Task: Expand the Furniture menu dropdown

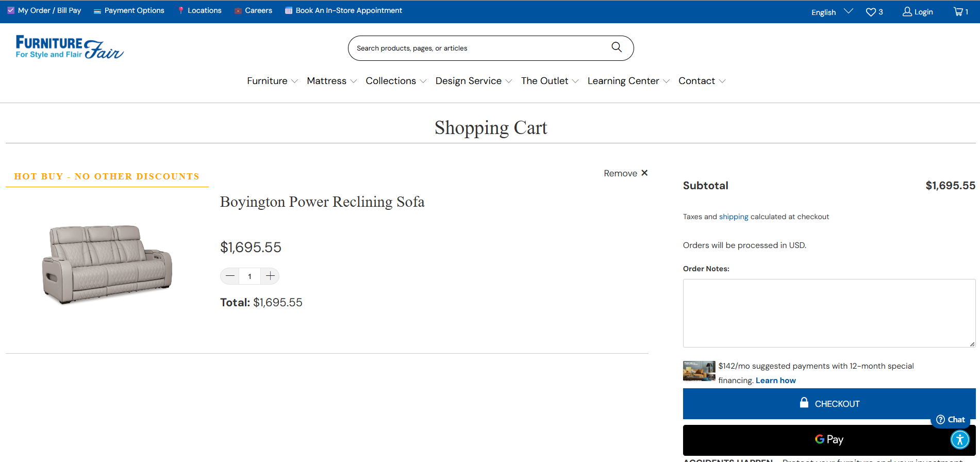Action: point(272,81)
